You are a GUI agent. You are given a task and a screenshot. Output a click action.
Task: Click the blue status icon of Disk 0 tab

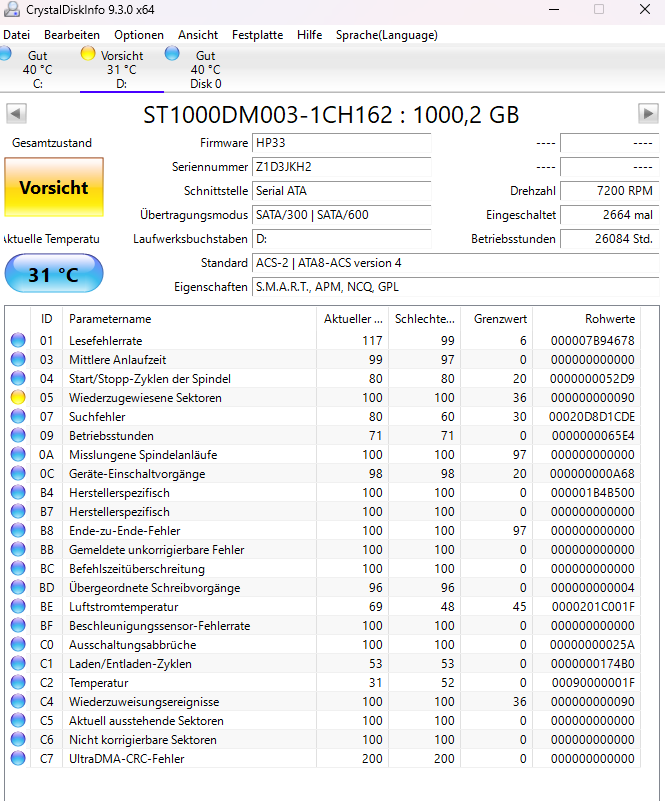pos(172,53)
